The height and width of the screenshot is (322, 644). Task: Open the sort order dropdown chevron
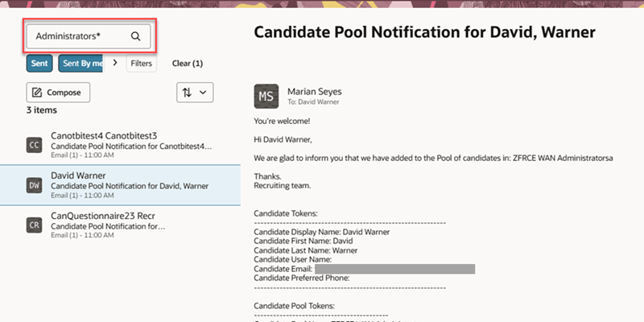point(202,93)
